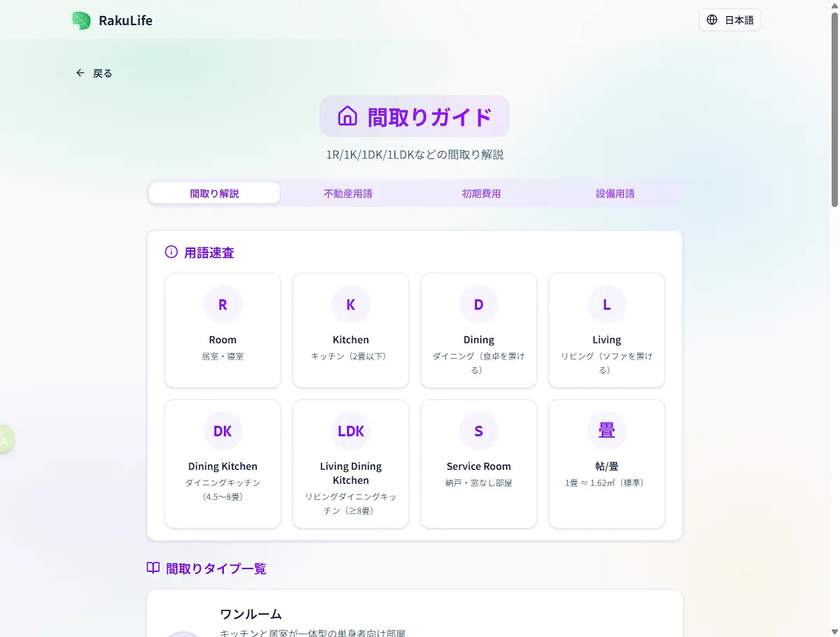Click the house icon in 間取りガイド header
The image size is (840, 637).
(x=348, y=115)
